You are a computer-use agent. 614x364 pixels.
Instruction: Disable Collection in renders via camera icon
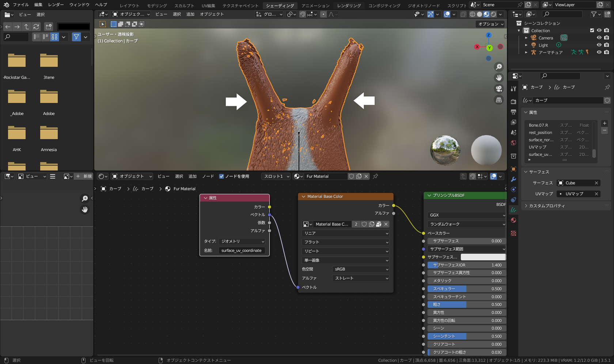pyautogui.click(x=606, y=31)
